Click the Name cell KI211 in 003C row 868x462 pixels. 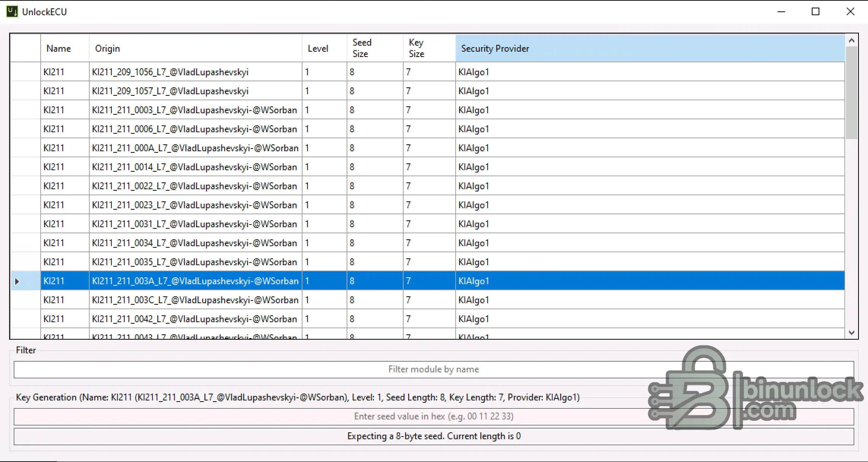pos(65,300)
